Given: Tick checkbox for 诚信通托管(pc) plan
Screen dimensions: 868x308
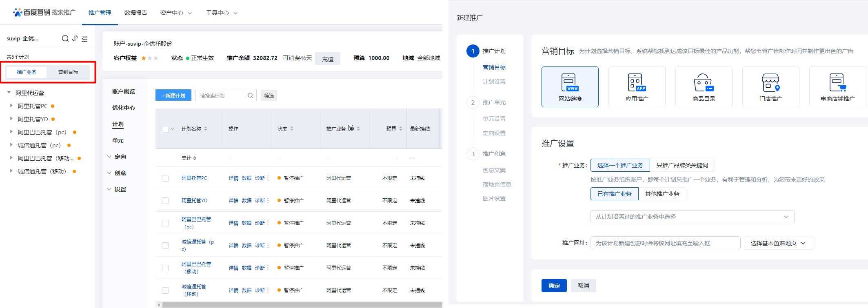Looking at the screenshot, I should click(165, 246).
